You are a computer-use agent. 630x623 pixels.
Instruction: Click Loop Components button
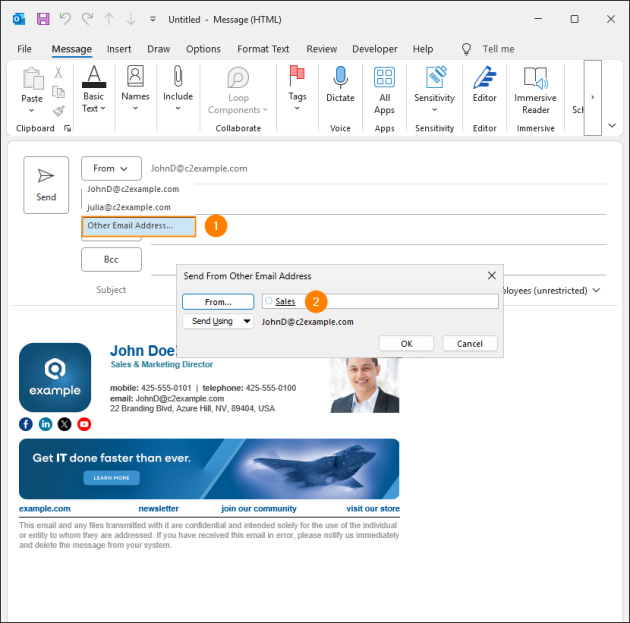point(238,90)
